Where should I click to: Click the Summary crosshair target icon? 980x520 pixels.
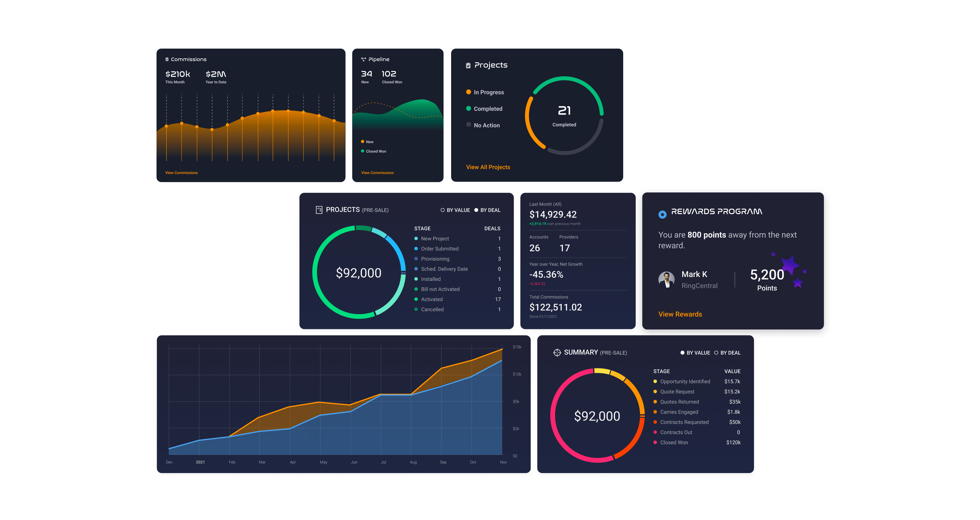557,353
